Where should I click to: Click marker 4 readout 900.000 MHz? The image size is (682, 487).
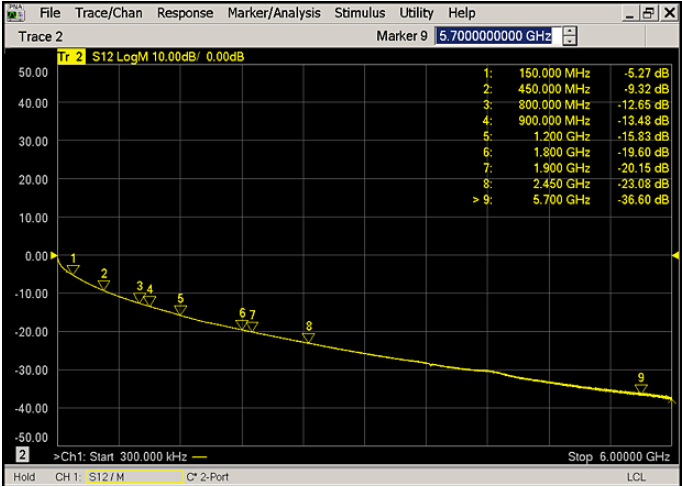(555, 120)
